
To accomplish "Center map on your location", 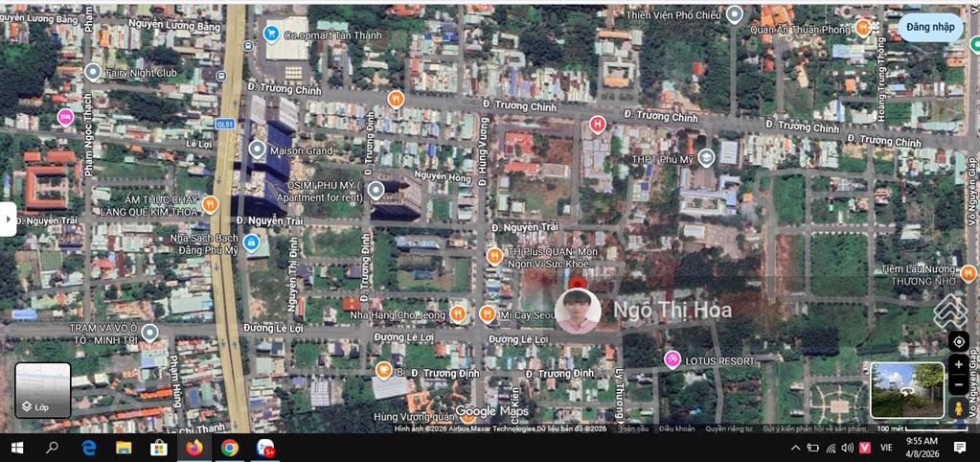I will pyautogui.click(x=959, y=342).
